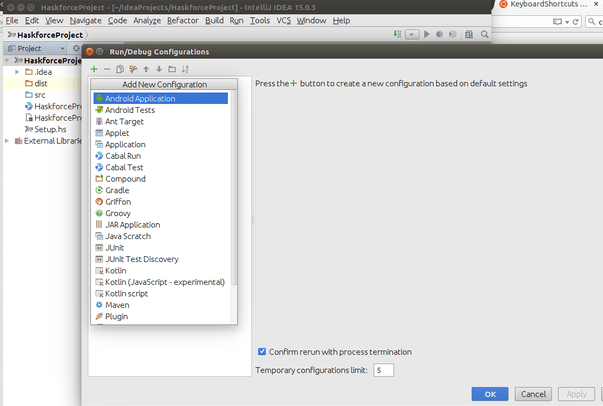The image size is (603, 406).
Task: Click the move up arrow icon
Action: coord(146,69)
